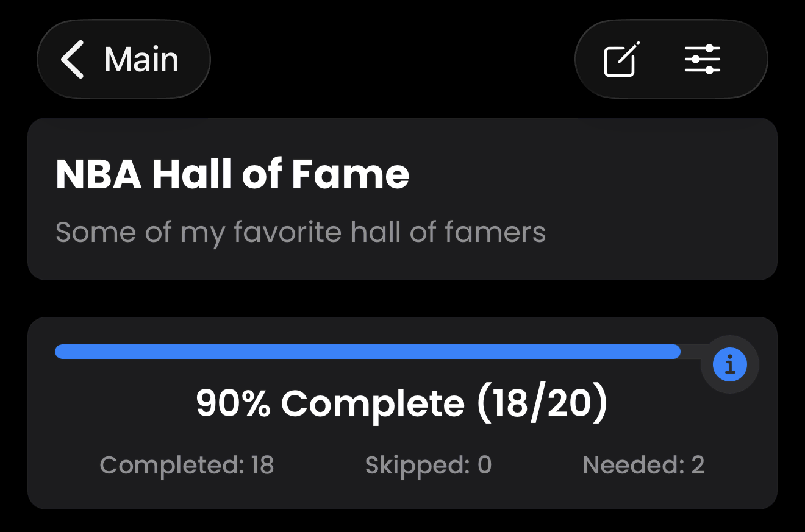Click the blue filled progress bar
Image resolution: width=805 pixels, height=532 pixels.
(367, 352)
